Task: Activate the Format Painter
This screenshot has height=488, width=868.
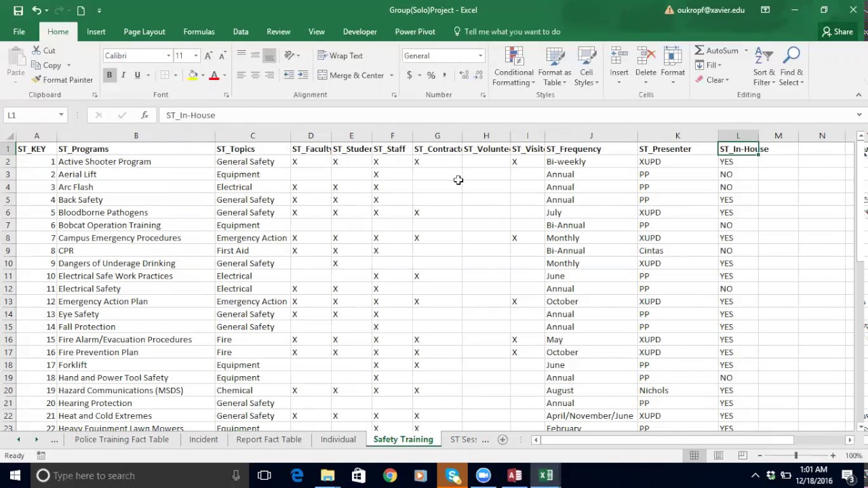Action: pos(62,80)
